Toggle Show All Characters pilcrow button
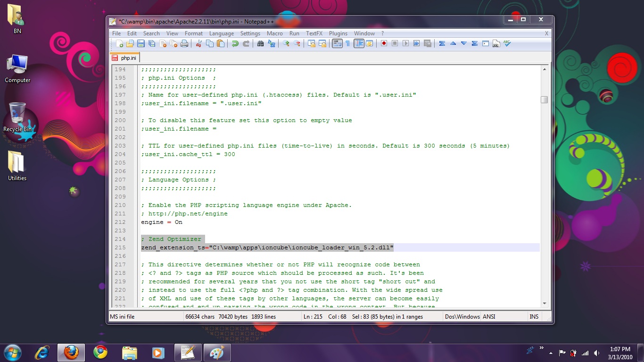This screenshot has height=362, width=644. click(x=348, y=43)
